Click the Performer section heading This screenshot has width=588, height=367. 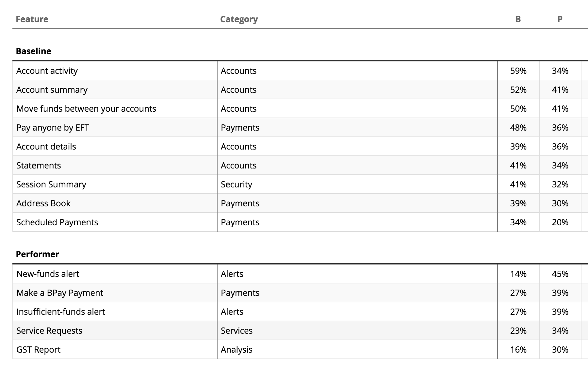point(37,254)
